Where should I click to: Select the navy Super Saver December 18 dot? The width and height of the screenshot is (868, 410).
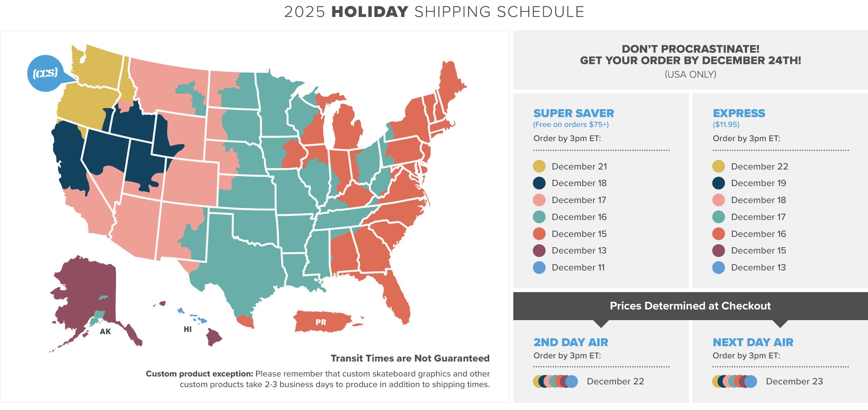[539, 183]
